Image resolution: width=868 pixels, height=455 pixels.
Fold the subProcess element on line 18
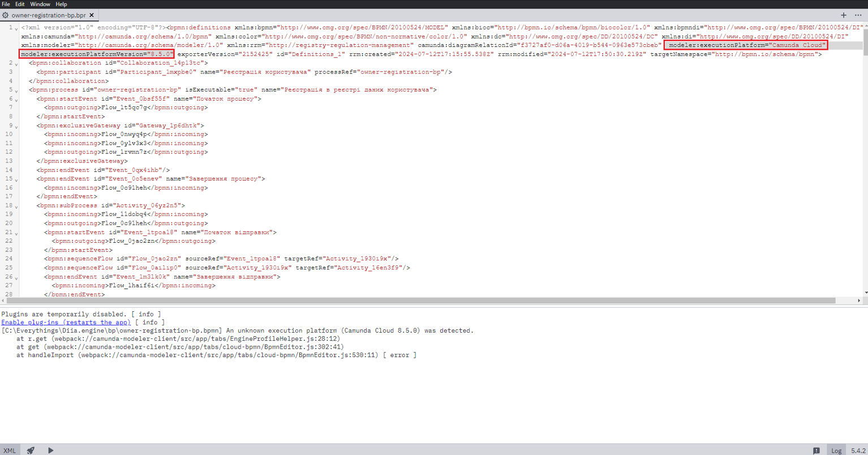(x=16, y=207)
